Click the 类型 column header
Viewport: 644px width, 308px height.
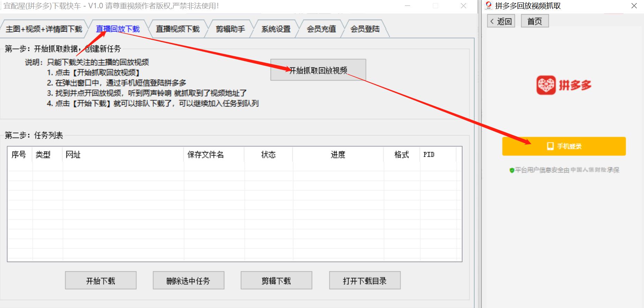click(x=47, y=155)
